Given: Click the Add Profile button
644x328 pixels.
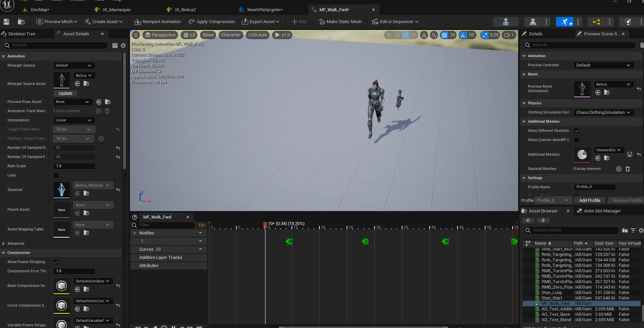Looking at the screenshot, I should (x=590, y=201).
